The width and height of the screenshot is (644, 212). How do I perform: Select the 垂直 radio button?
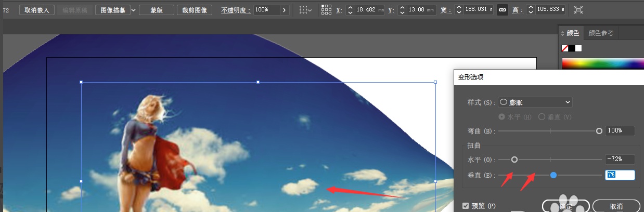point(542,117)
